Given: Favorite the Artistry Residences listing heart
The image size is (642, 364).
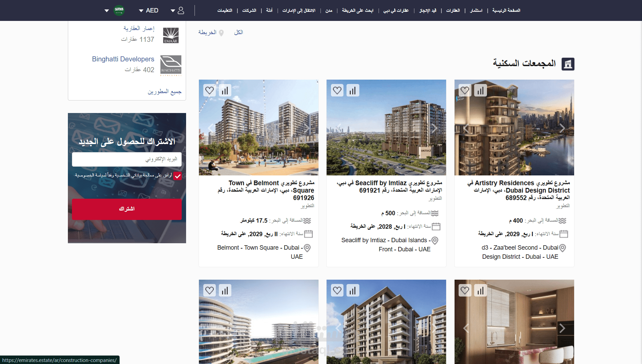Looking at the screenshot, I should tap(465, 90).
